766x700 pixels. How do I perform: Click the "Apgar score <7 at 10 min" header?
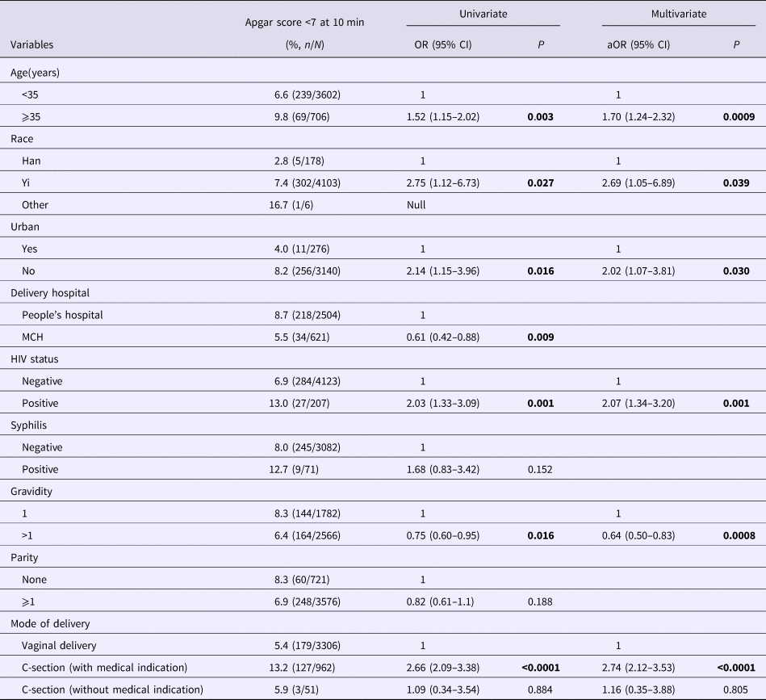pyautogui.click(x=305, y=22)
